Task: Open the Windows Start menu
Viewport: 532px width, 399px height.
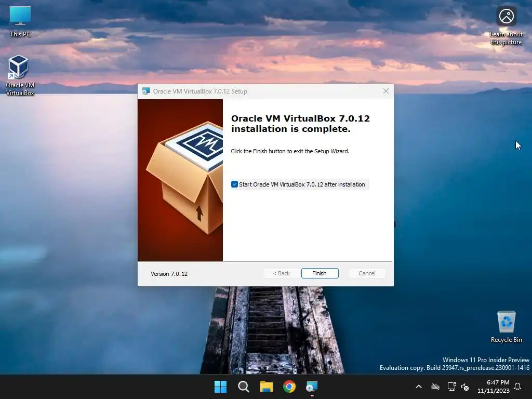Action: click(x=220, y=387)
